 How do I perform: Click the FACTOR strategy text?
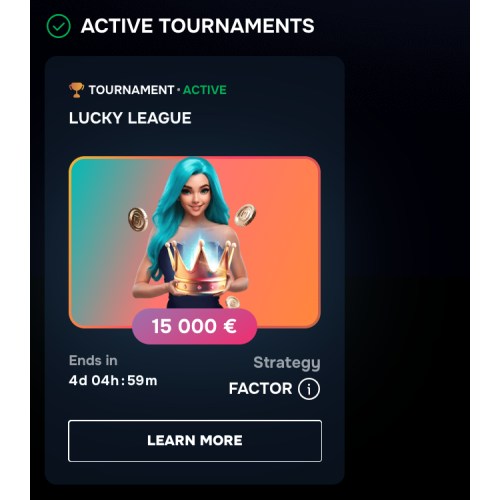(x=260, y=389)
